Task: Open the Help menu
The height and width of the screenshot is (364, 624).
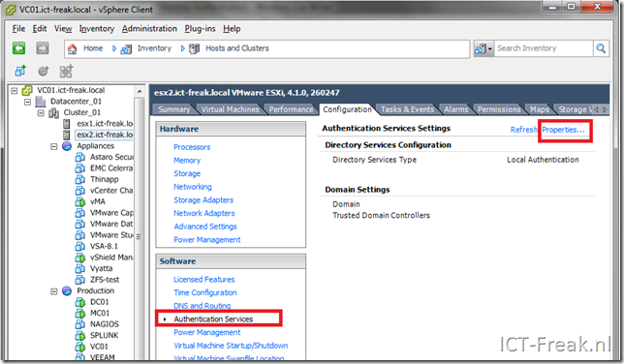Action: tap(232, 29)
